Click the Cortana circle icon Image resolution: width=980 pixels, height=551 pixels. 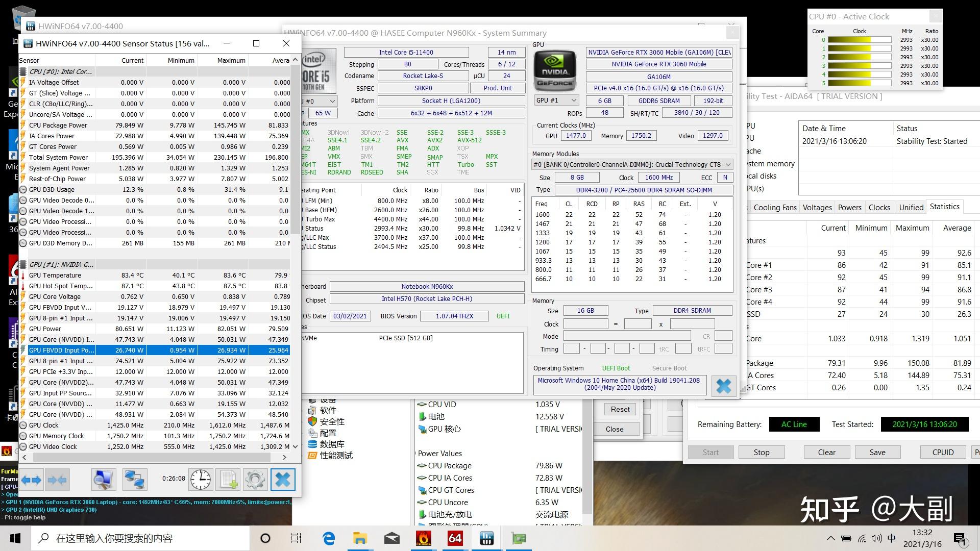click(x=265, y=538)
